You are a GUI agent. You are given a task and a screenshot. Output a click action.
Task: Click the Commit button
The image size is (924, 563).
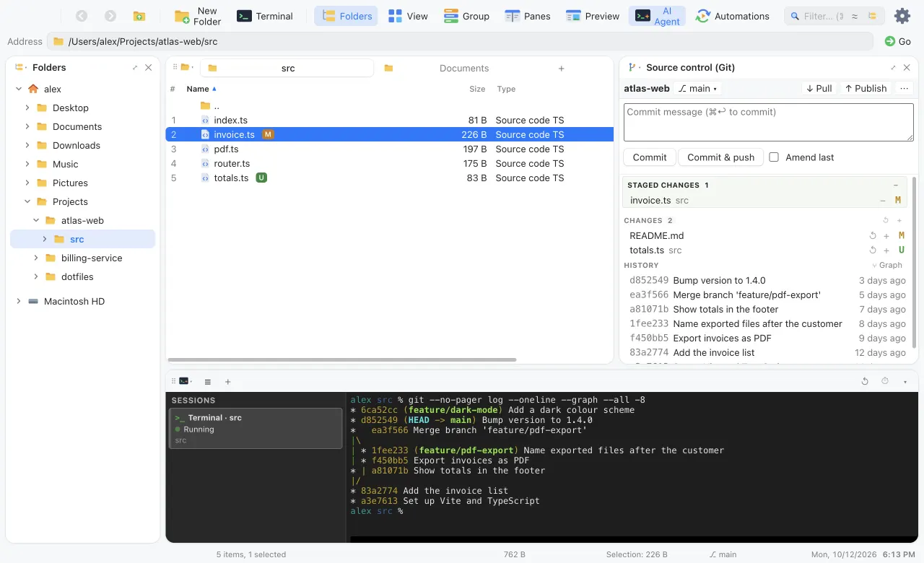[650, 157]
